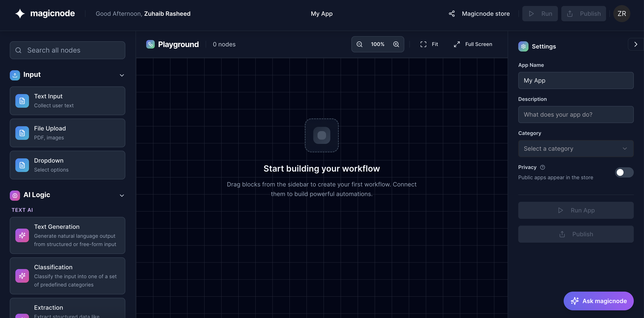Image resolution: width=644 pixels, height=318 pixels.
Task: Zoom in the canvas with the plus magnifier
Action: (396, 44)
